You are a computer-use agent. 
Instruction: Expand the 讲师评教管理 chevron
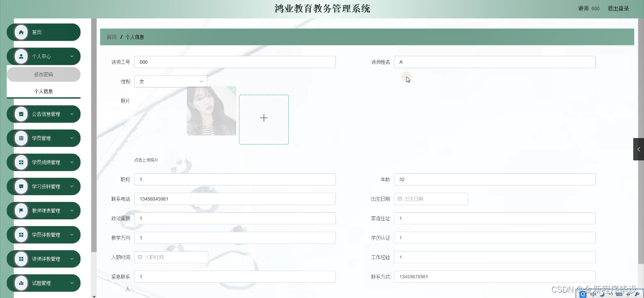click(x=72, y=259)
